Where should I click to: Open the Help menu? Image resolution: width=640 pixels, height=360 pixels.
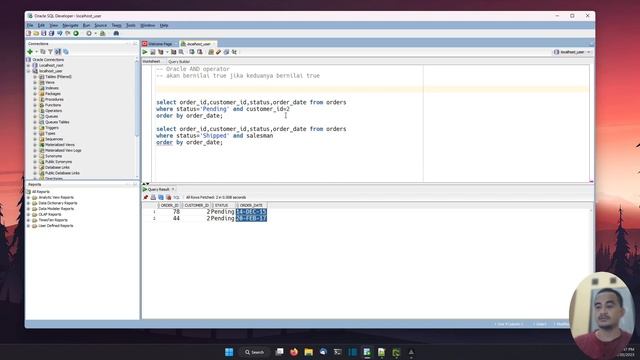click(x=164, y=25)
